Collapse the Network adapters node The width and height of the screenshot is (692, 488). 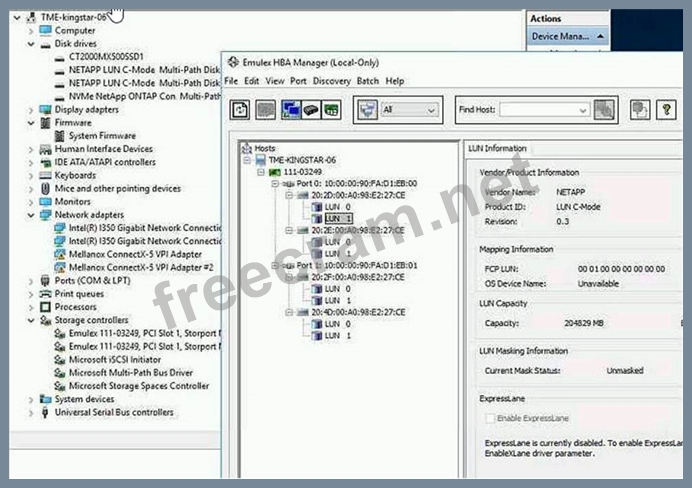click(x=31, y=215)
